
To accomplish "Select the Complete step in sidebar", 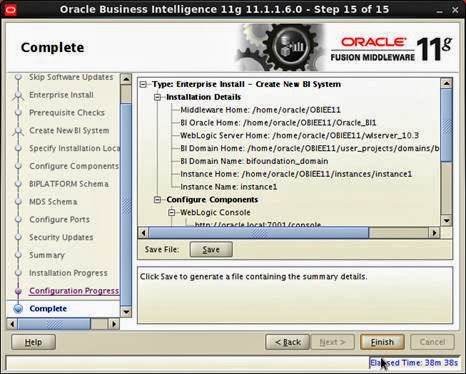I will coord(48,309).
